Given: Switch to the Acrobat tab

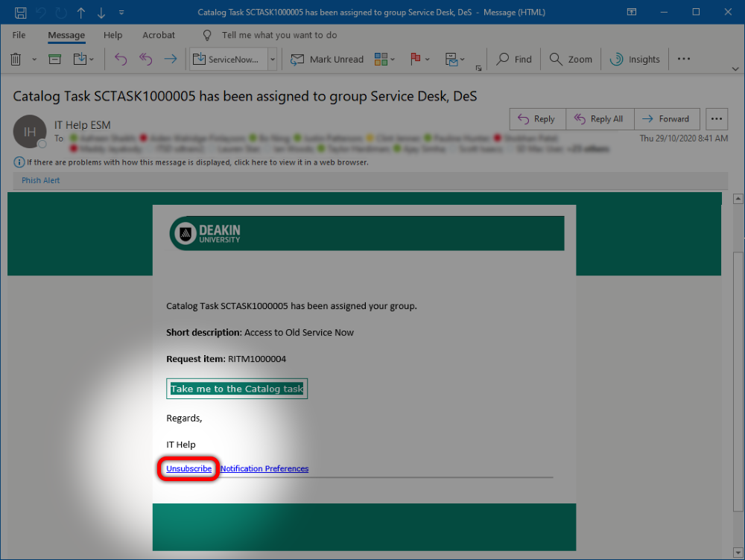Looking at the screenshot, I should click(159, 35).
